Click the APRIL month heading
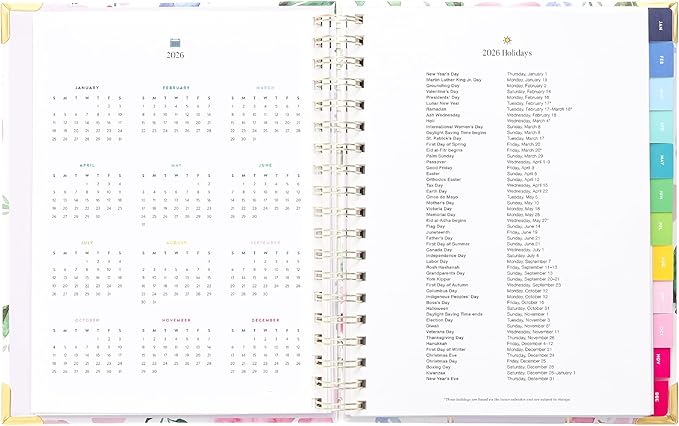The image size is (679, 426). pos(87,165)
